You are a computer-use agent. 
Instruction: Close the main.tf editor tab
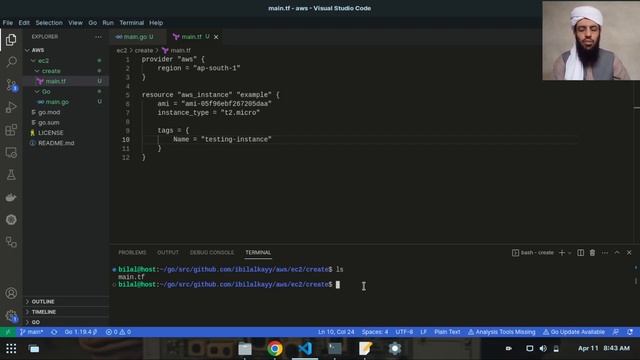[x=216, y=37]
